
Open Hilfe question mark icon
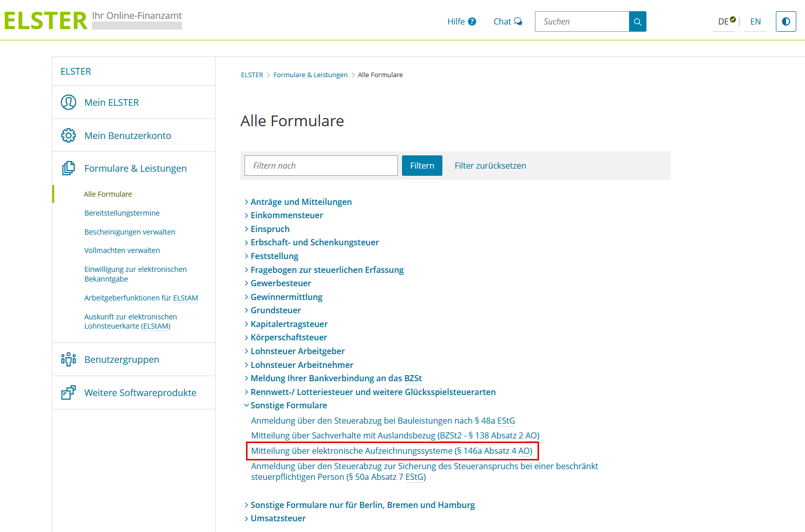pos(472,21)
